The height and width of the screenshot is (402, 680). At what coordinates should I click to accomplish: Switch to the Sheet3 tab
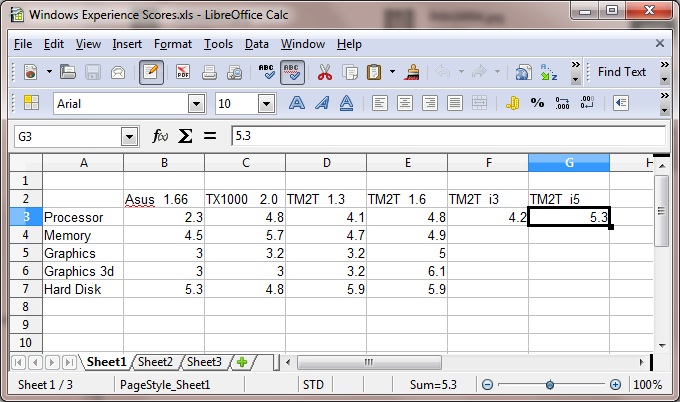click(x=204, y=362)
